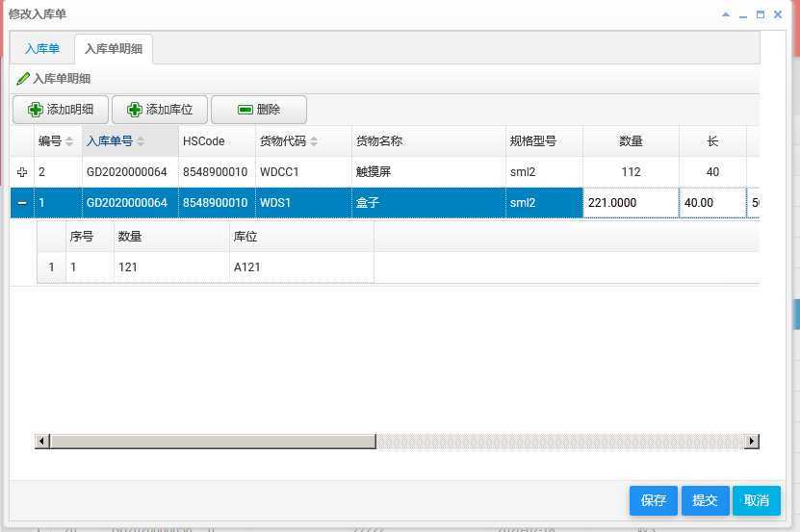Screen dimensions: 800x532
Task: Click the horizontal scrollbar right arrow
Action: coord(751,442)
